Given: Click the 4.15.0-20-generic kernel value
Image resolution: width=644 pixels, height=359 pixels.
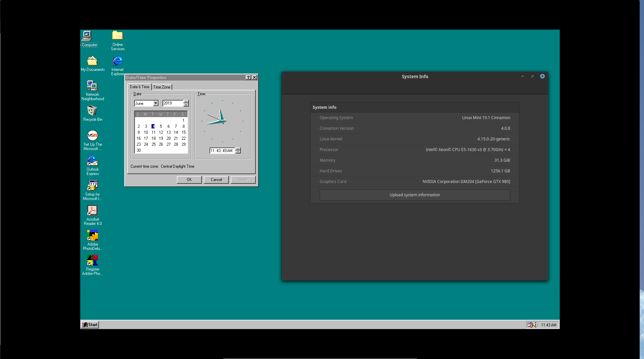Looking at the screenshot, I should pyautogui.click(x=493, y=139).
